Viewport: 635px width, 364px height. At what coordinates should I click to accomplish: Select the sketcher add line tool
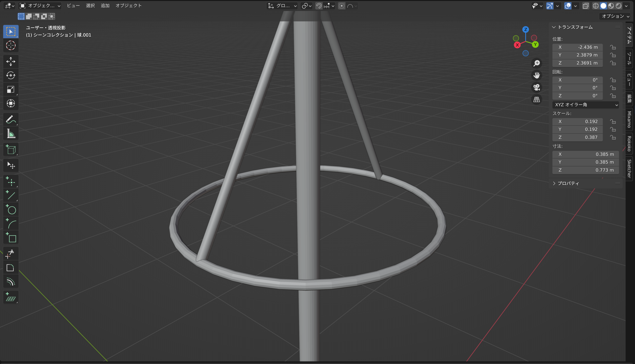11,196
